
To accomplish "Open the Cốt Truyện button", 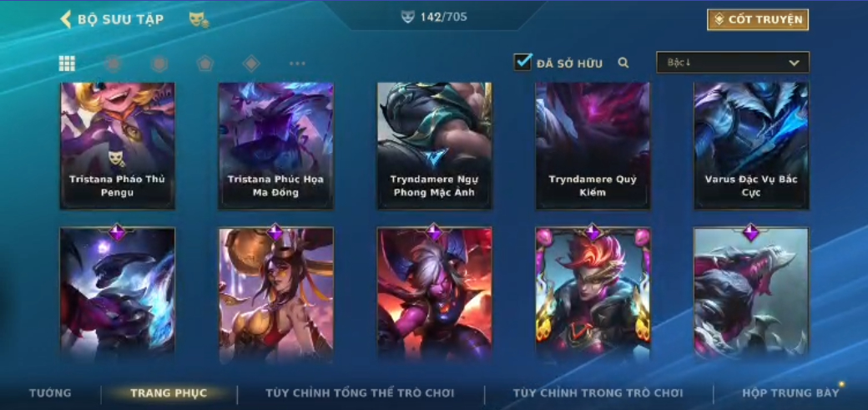I will pos(757,19).
